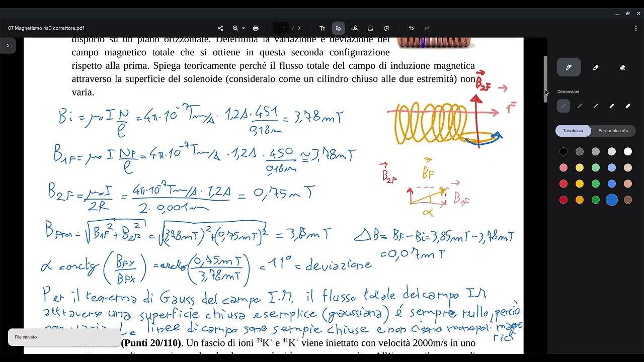Pick the beige color swatch

tap(628, 168)
